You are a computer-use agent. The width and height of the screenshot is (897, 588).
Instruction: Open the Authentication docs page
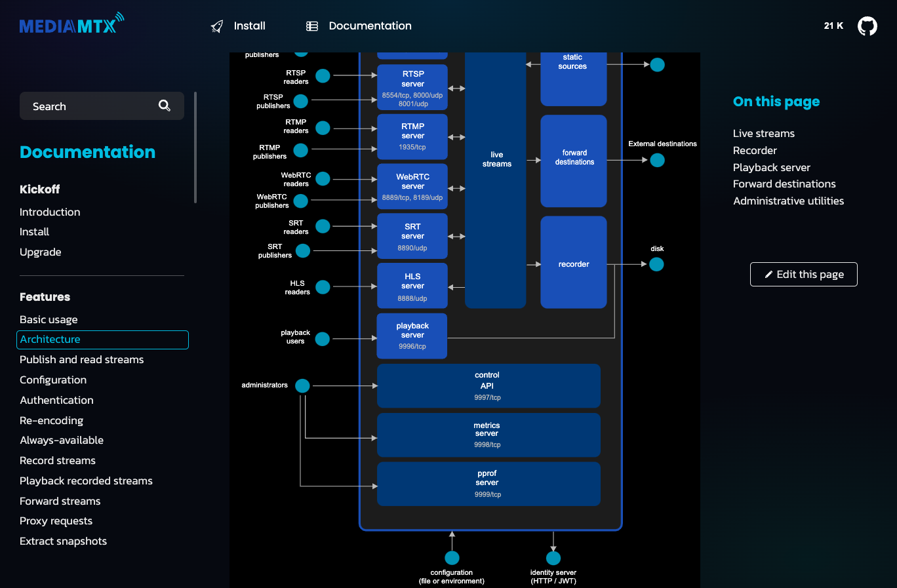pyautogui.click(x=56, y=401)
